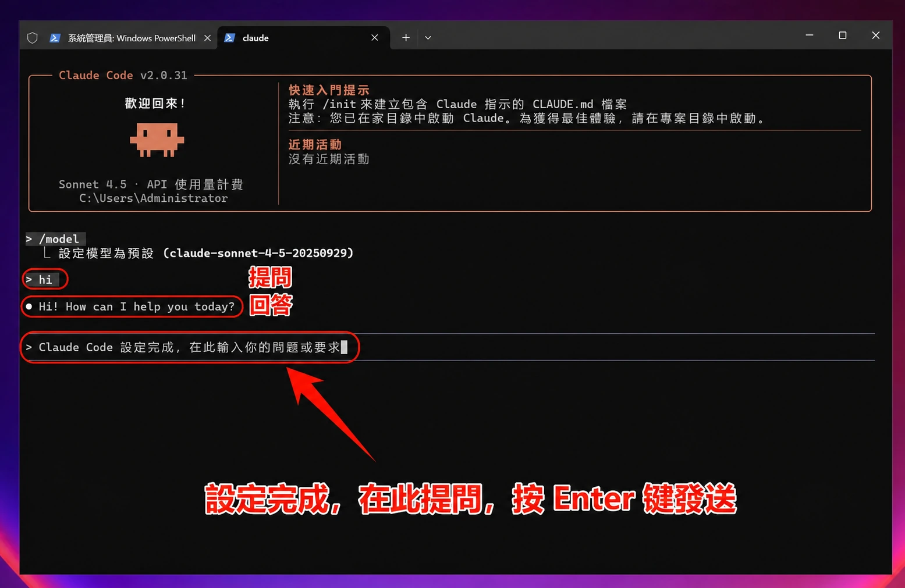Viewport: 905px width, 588px height.
Task: Click the "注意：您已在家目錄中啟動 Claude" notice line
Action: coord(526,118)
